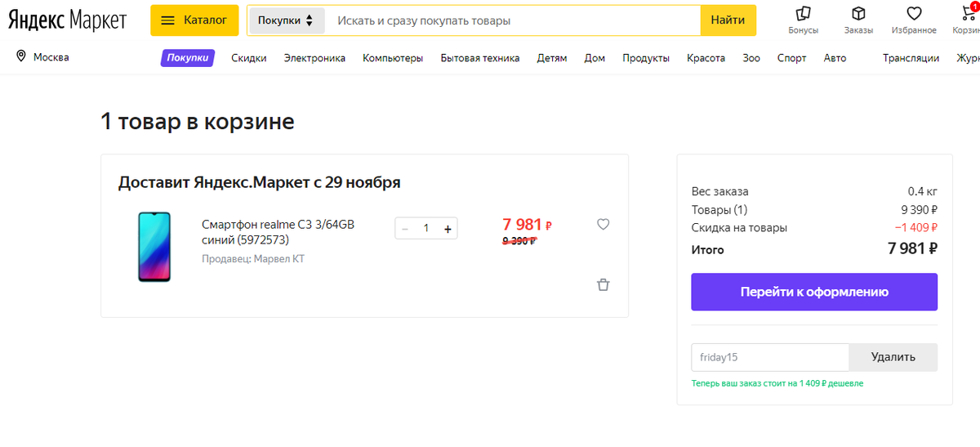
Task: Open the Зоо category
Action: pyautogui.click(x=751, y=58)
